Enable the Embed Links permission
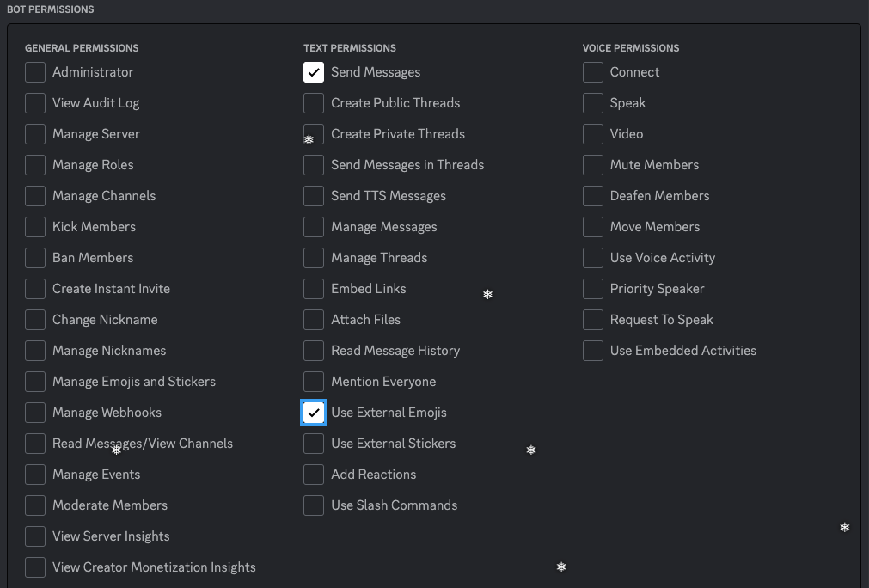Screen dimensions: 869x588 [313, 289]
